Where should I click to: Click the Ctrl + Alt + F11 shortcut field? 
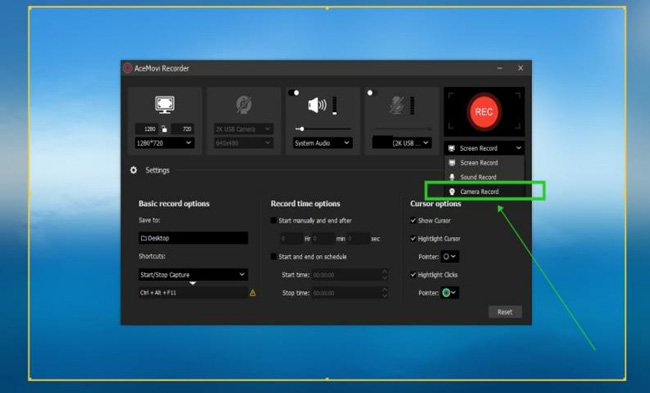point(193,293)
